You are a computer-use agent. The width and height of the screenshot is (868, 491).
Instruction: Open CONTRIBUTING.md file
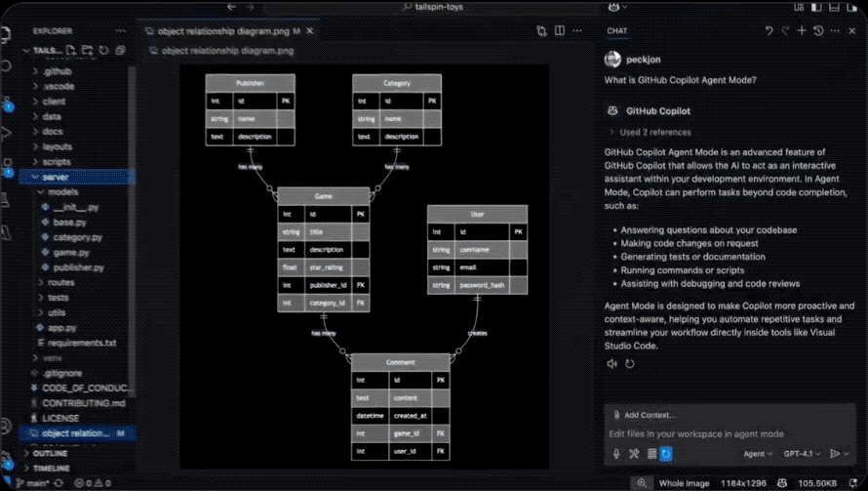click(x=84, y=403)
